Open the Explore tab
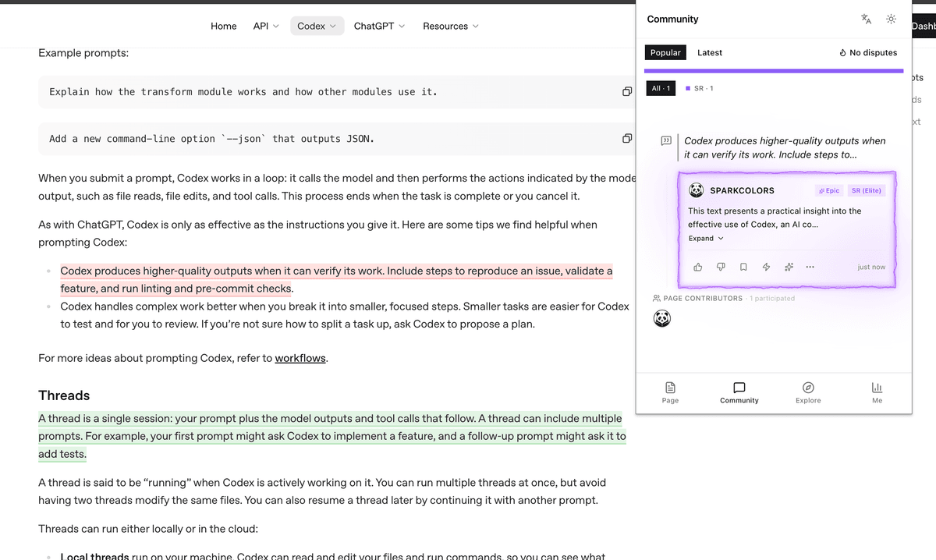 click(x=808, y=392)
